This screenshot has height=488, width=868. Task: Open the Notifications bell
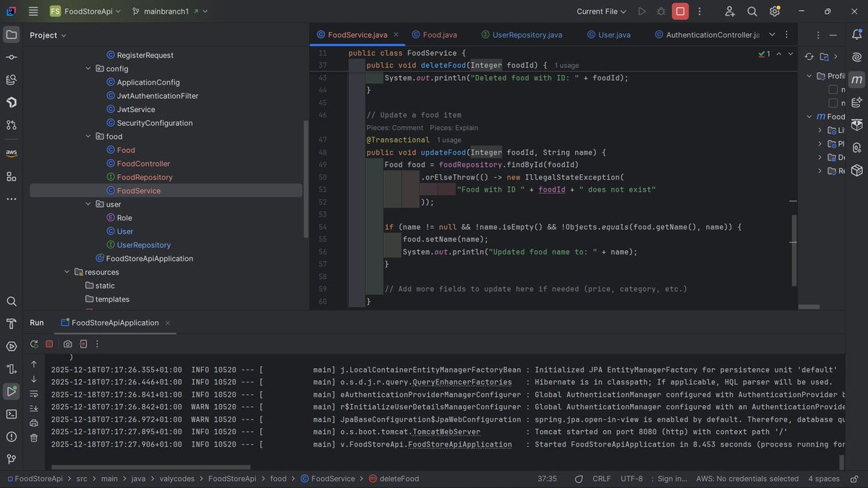click(857, 35)
